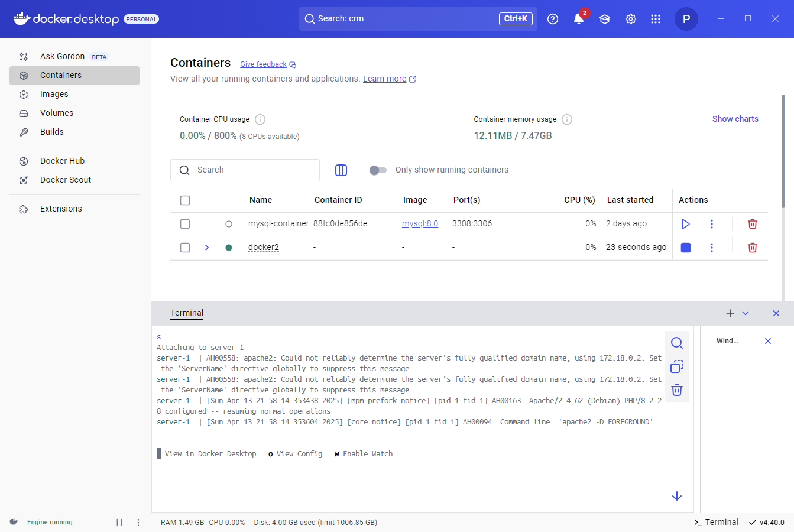
Task: Add a new terminal session with plus
Action: [730, 313]
